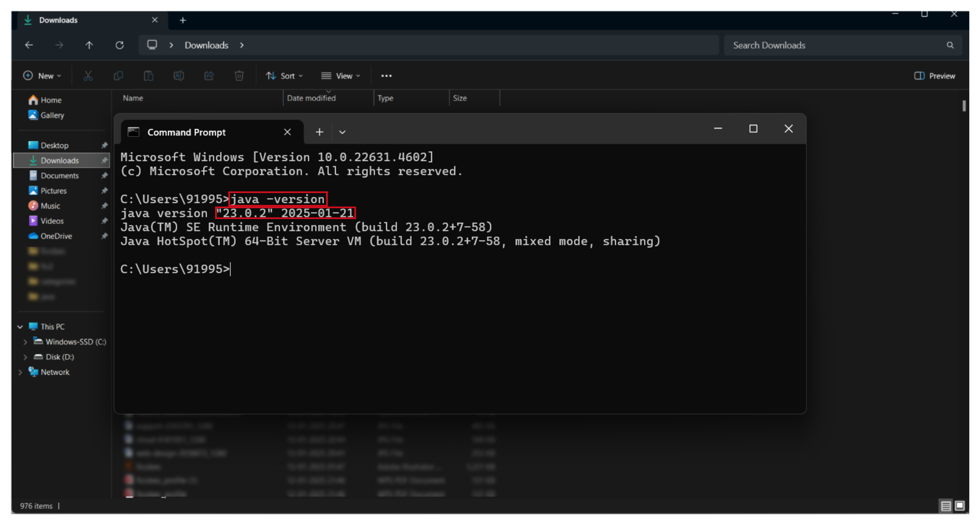The width and height of the screenshot is (980, 525).
Task: Select Network in the sidebar
Action: pos(49,372)
